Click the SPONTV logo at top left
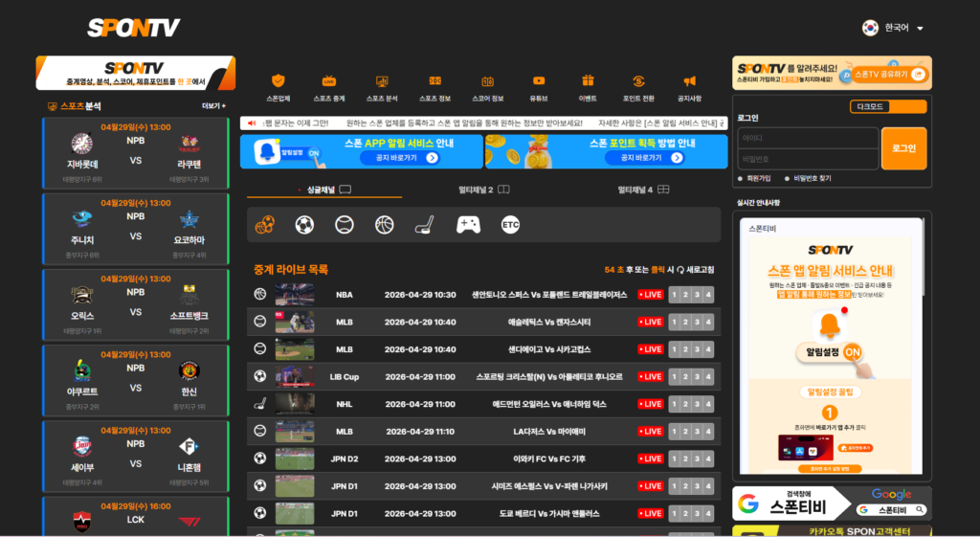 [x=134, y=28]
